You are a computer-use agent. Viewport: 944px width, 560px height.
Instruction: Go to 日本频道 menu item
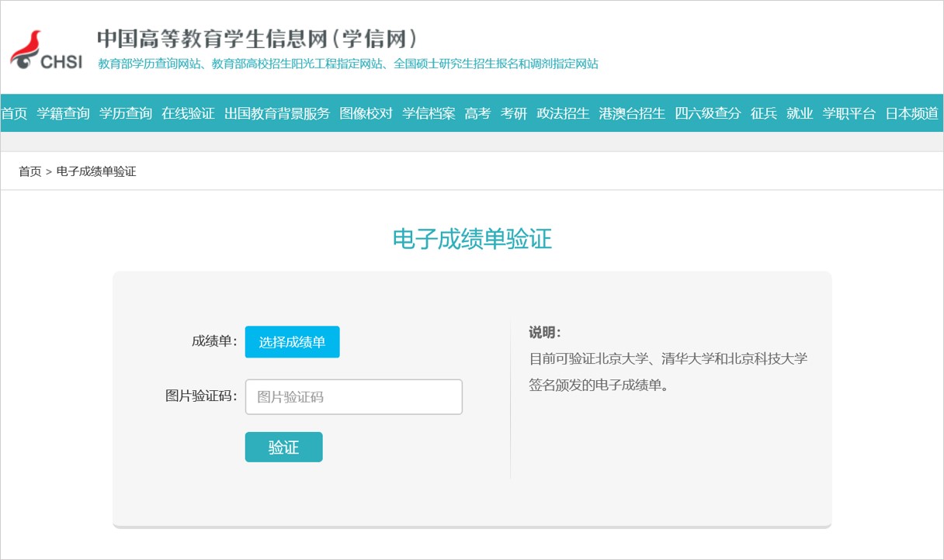point(912,113)
